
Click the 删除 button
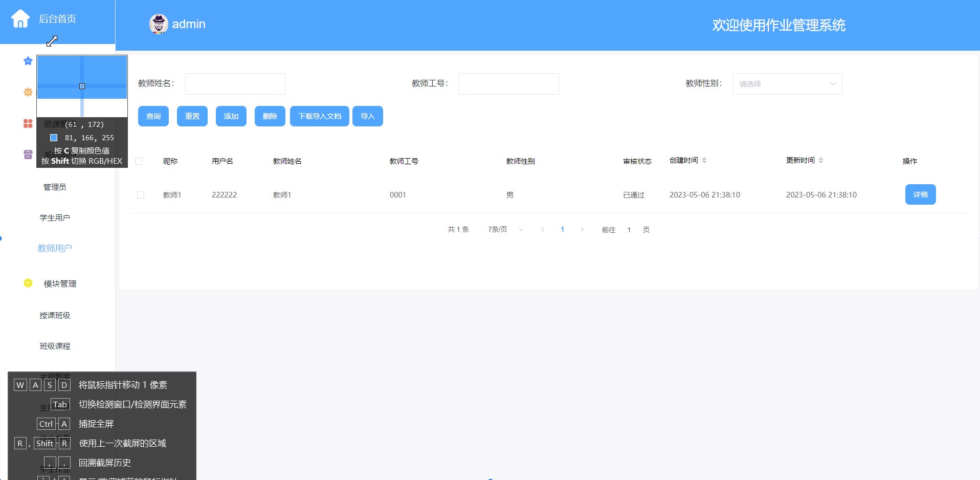click(x=270, y=116)
